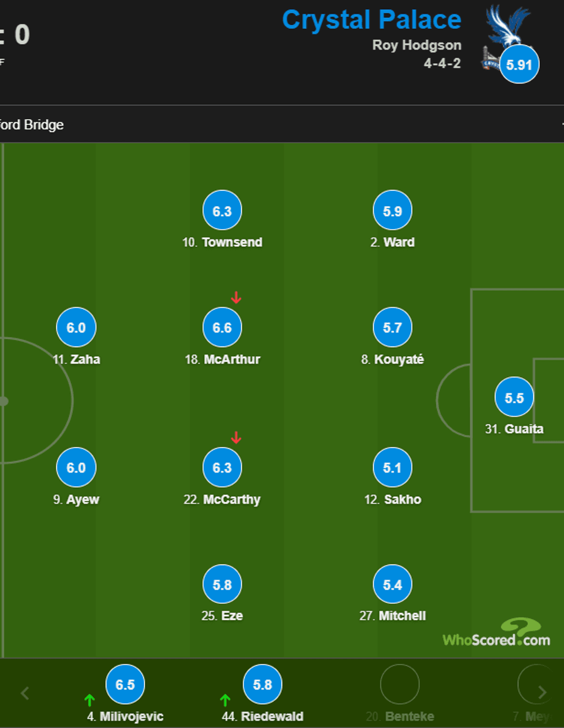Click the red substitution arrow above McArthur
This screenshot has width=564, height=728.
click(236, 298)
